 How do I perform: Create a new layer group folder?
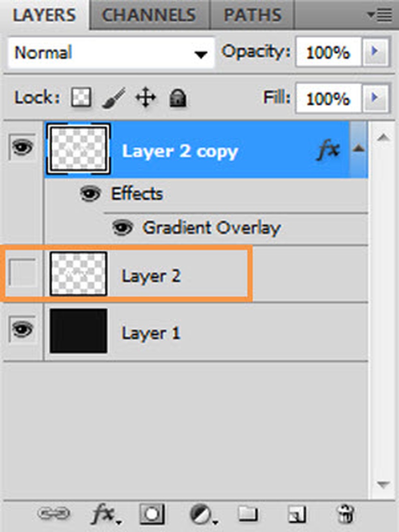point(248,514)
